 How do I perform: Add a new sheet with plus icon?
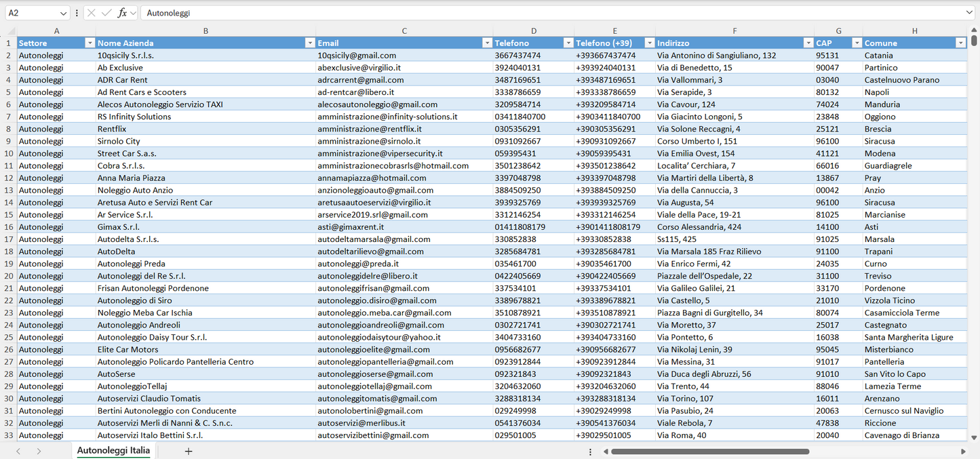[x=189, y=451]
